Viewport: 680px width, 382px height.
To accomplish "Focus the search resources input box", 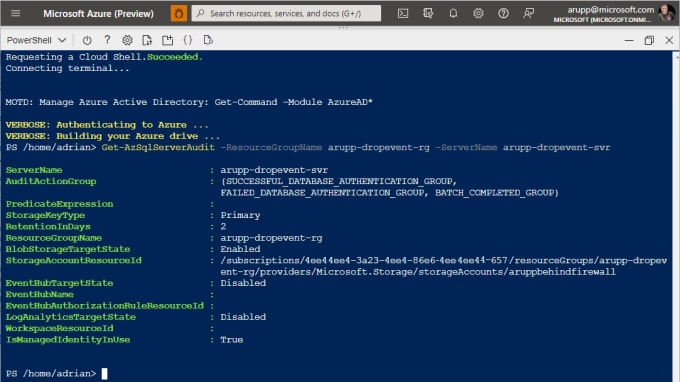I will click(286, 13).
